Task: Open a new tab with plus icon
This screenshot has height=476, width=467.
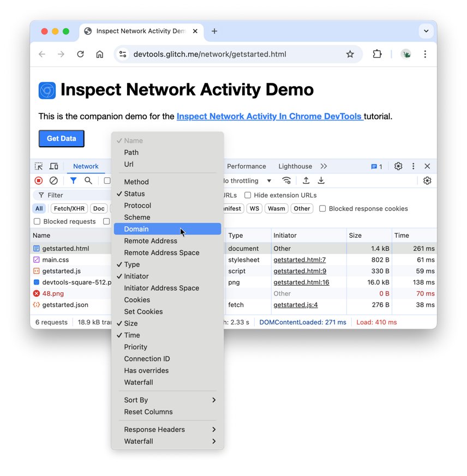Action: (214, 31)
